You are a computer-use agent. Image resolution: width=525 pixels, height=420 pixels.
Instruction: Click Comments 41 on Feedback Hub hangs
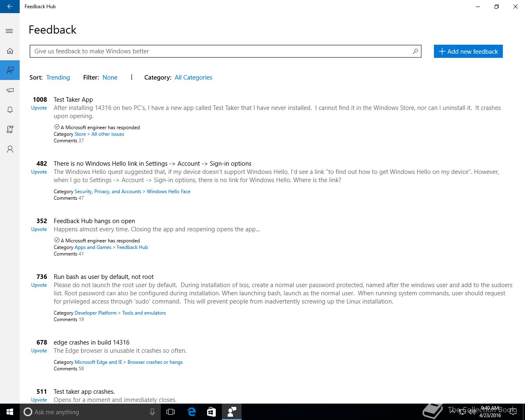[68, 254]
